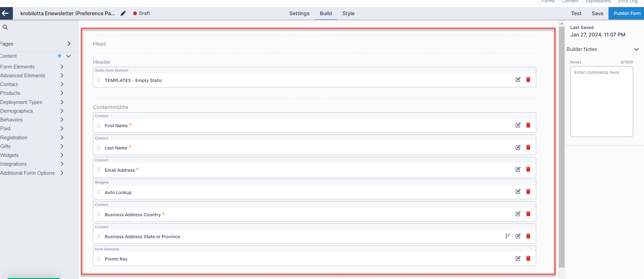Delete the Promo Key element
Image resolution: width=644 pixels, height=279 pixels.
528,258
